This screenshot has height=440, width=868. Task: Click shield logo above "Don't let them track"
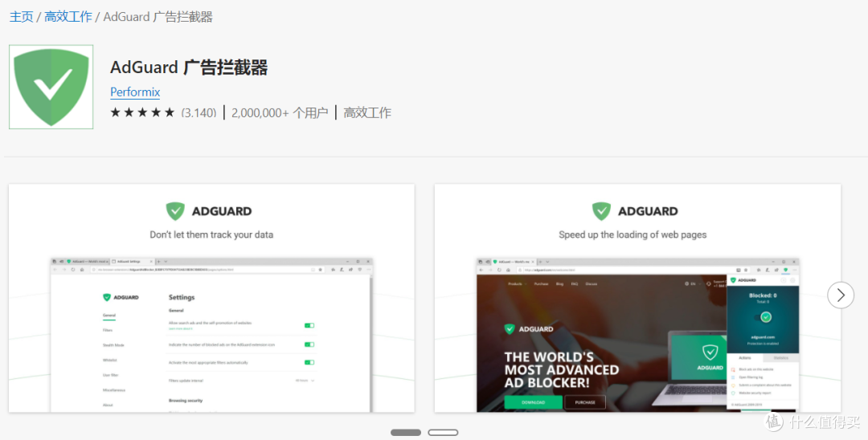point(175,211)
